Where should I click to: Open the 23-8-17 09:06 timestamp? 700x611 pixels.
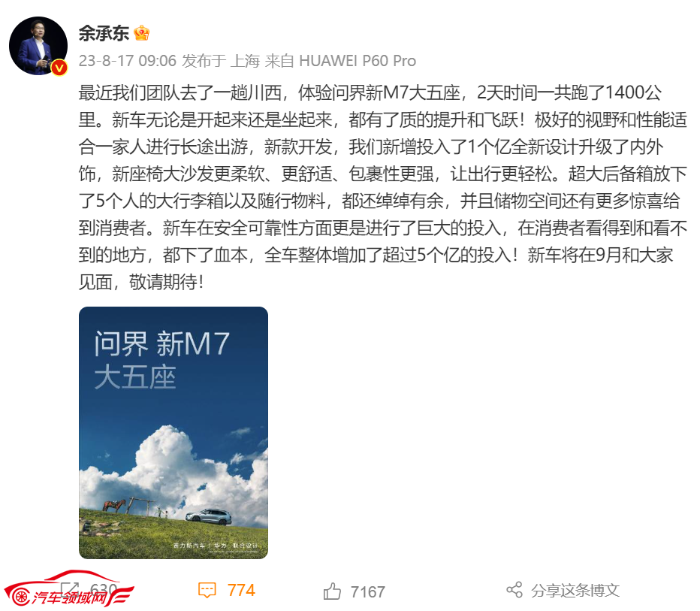tap(128, 61)
